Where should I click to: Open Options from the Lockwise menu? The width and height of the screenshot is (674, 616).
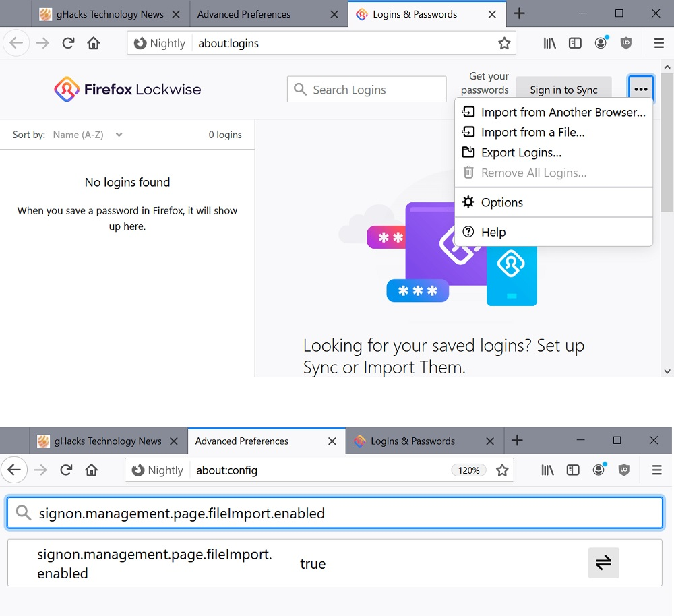pyautogui.click(x=553, y=202)
